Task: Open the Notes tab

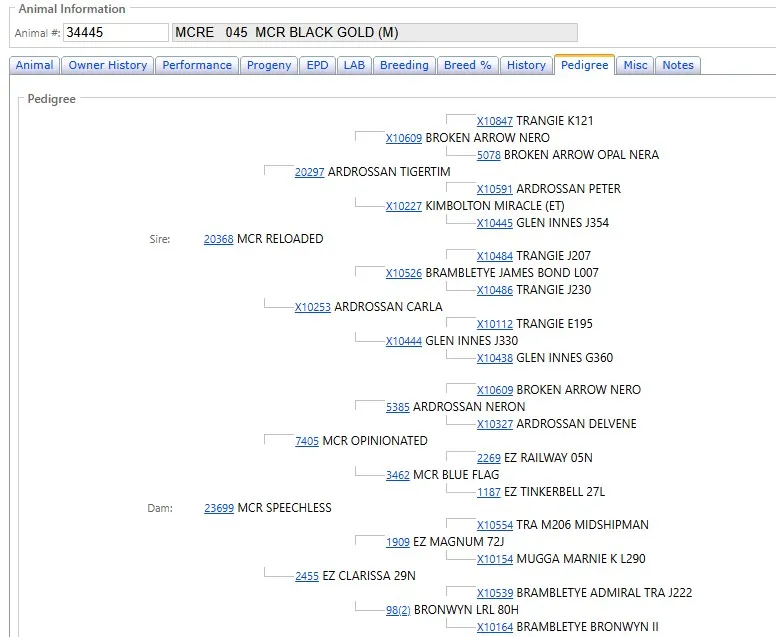Action: (x=677, y=65)
